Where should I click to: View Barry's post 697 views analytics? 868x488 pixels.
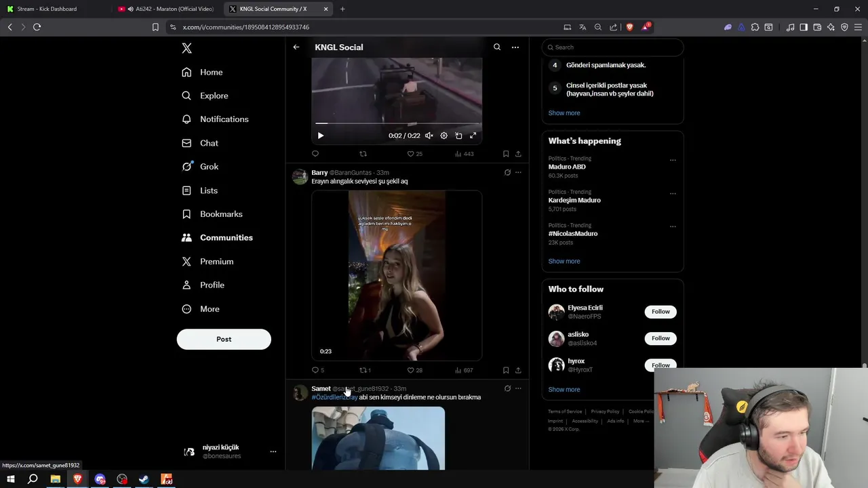tap(464, 370)
